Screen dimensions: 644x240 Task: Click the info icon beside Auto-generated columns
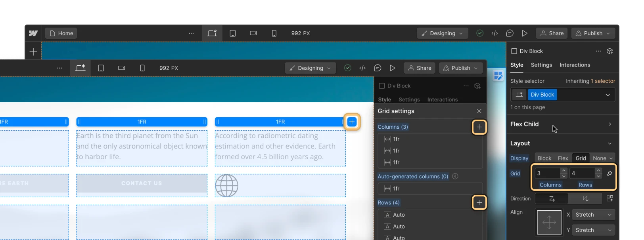pyautogui.click(x=455, y=176)
